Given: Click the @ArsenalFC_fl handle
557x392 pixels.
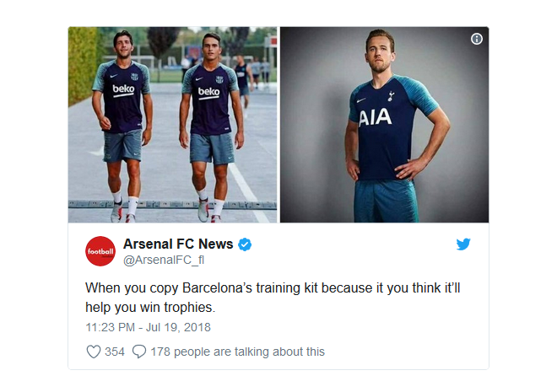Looking at the screenshot, I should (x=164, y=260).
